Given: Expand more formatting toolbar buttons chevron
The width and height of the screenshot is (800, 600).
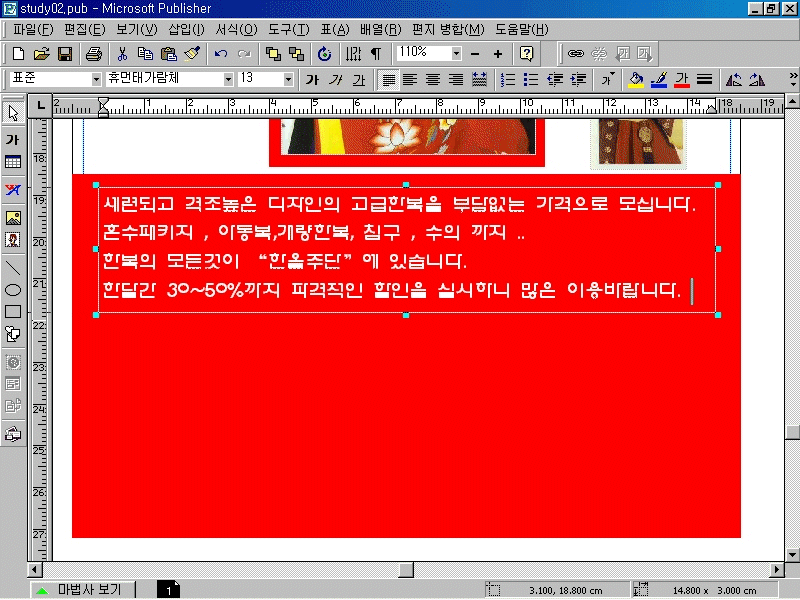Looking at the screenshot, I should [x=792, y=80].
